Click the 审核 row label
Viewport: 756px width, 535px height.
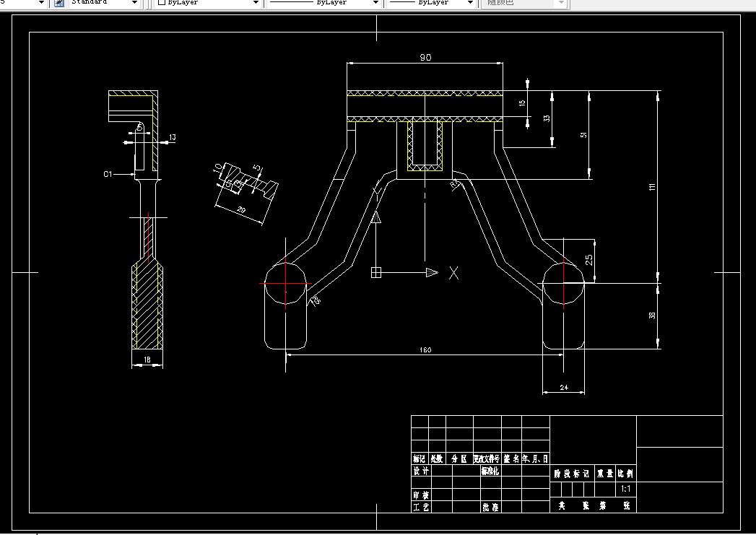pyautogui.click(x=421, y=495)
